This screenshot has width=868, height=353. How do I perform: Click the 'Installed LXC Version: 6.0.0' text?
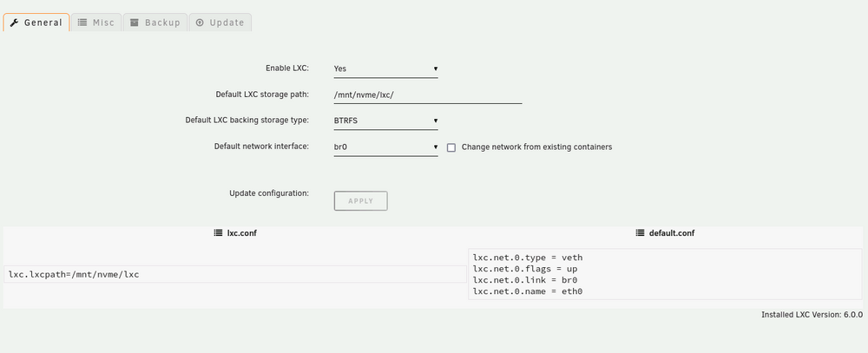[x=812, y=314]
